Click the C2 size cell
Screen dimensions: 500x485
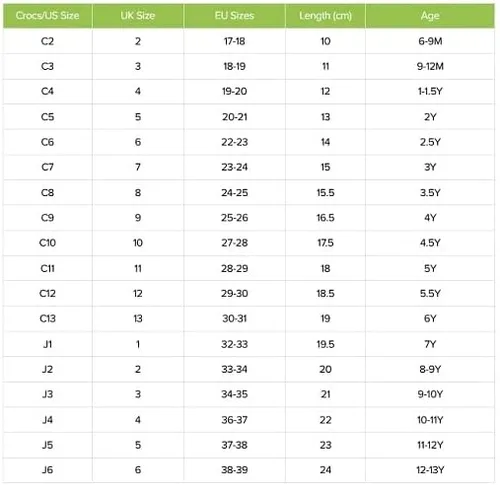(x=47, y=41)
